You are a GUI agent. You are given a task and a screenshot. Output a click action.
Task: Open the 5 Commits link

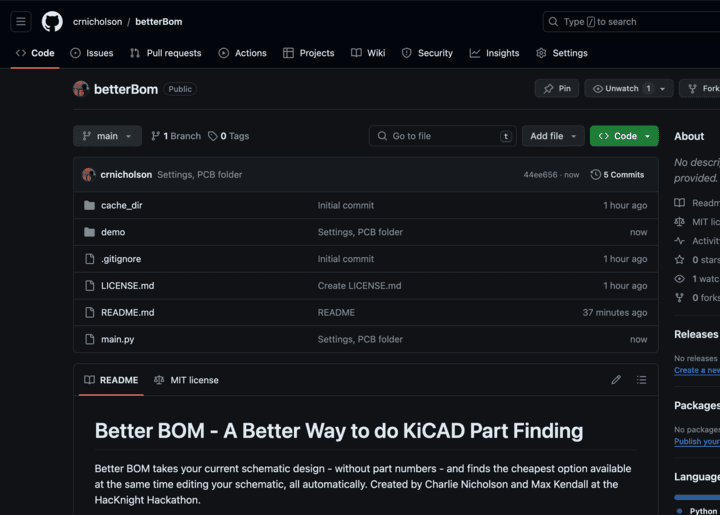point(617,175)
